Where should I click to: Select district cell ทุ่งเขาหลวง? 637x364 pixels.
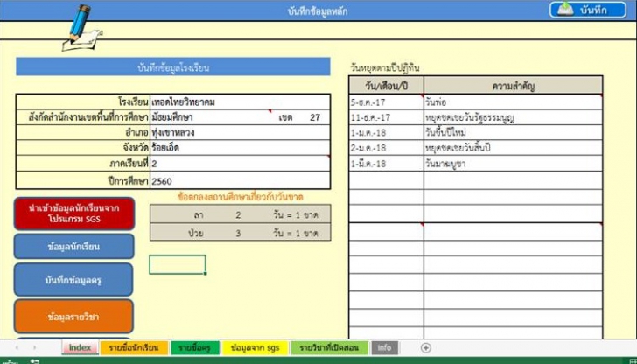point(240,132)
